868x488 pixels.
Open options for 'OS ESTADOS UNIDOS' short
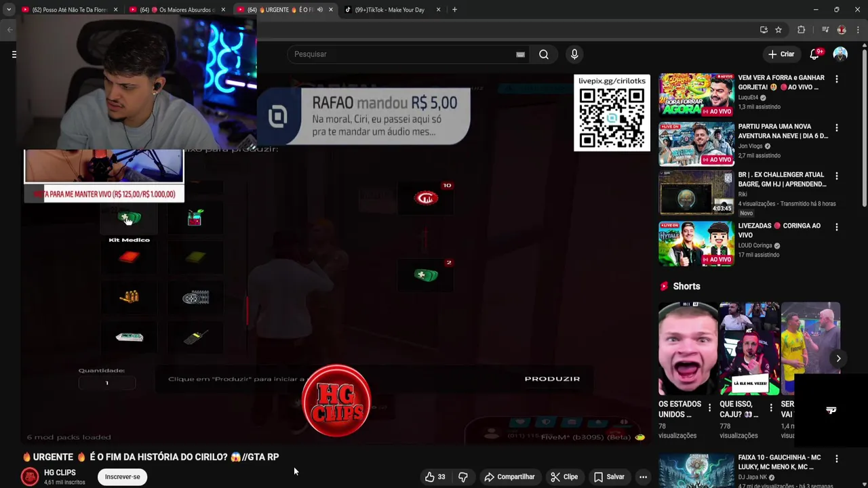point(709,408)
